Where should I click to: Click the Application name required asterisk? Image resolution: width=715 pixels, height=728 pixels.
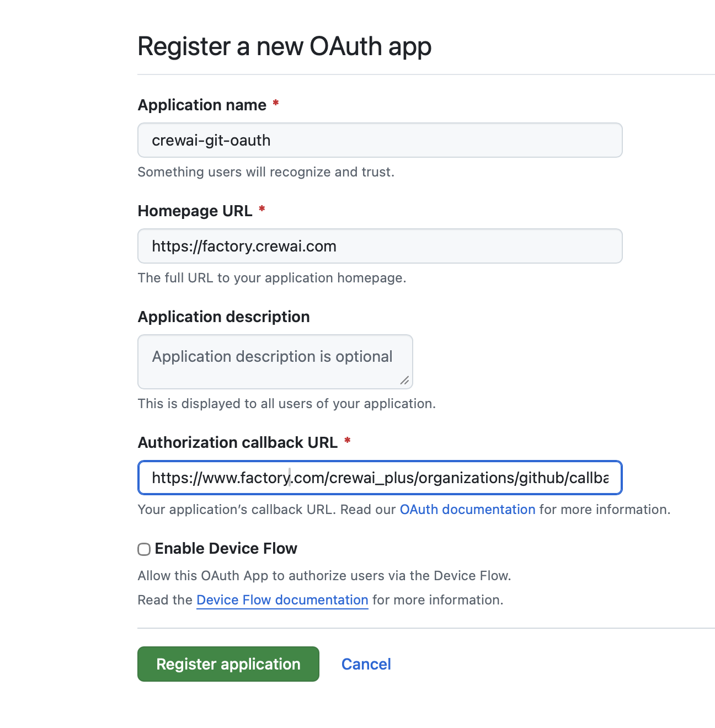(x=275, y=104)
